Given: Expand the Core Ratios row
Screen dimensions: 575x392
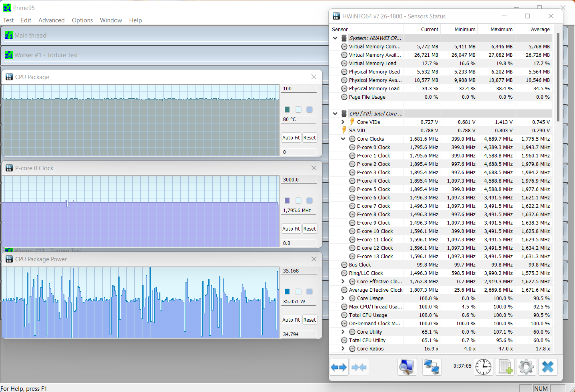Looking at the screenshot, I should pos(343,348).
